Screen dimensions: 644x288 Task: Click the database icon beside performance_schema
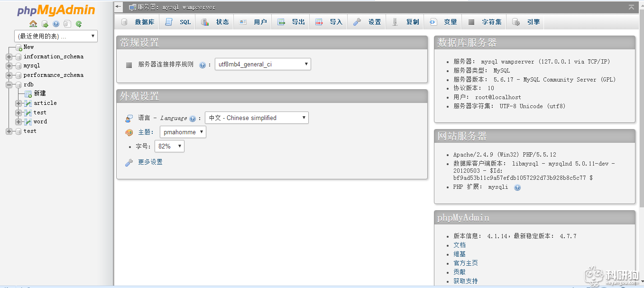pos(18,75)
